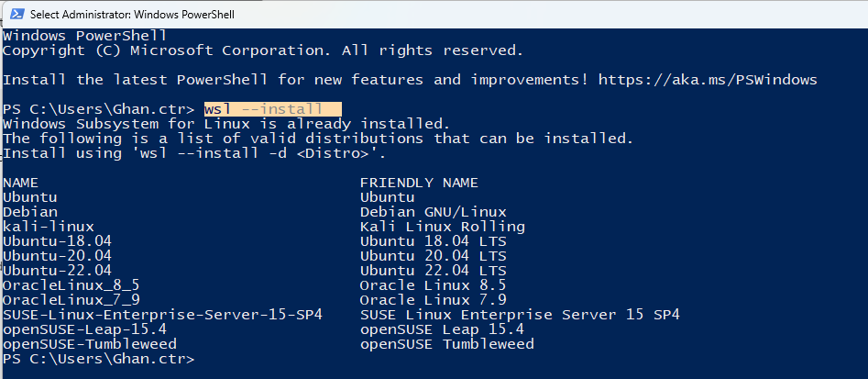The width and height of the screenshot is (868, 379).
Task: Click the last empty PS C:\Users\Ghan.ctr> prompt
Action: (98, 359)
